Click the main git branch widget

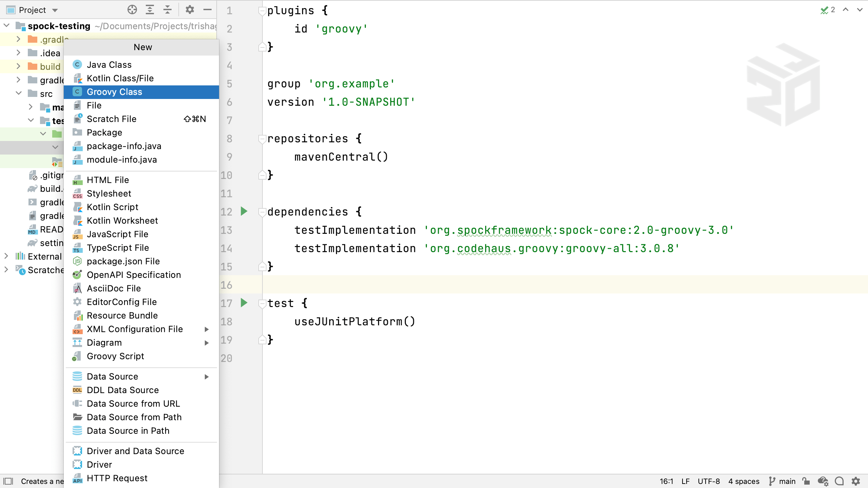[783, 481]
